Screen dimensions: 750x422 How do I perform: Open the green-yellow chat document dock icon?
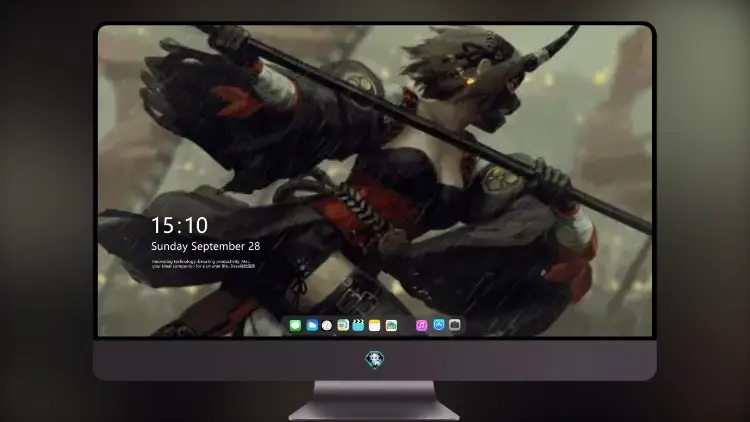point(343,326)
